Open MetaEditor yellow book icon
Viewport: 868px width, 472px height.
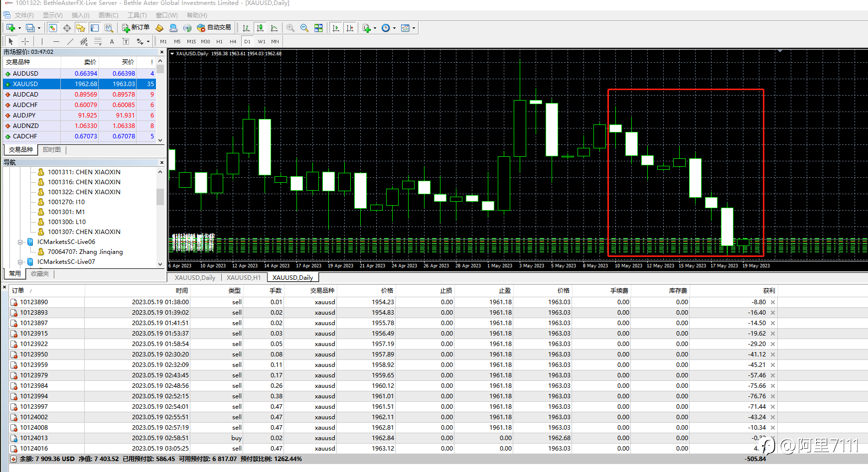159,28
